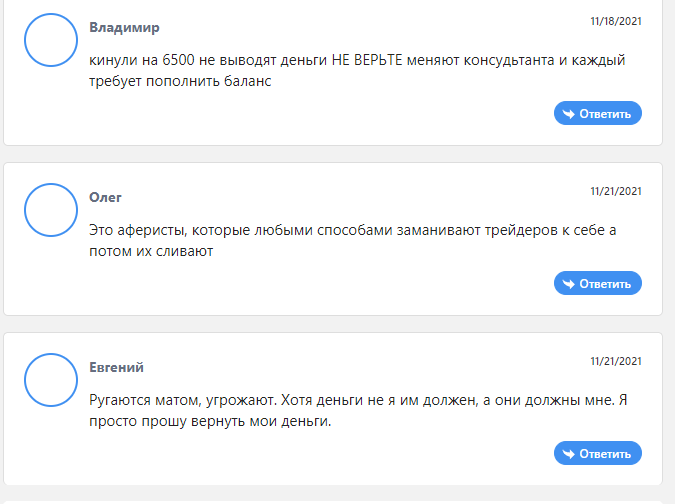Select the 11/18/2021 comment date
This screenshot has width=675, height=504.
point(616,21)
